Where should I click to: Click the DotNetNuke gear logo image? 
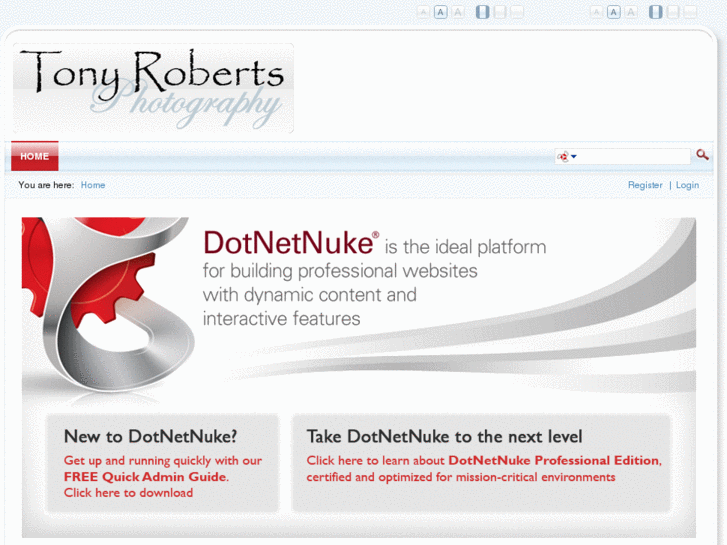108,306
